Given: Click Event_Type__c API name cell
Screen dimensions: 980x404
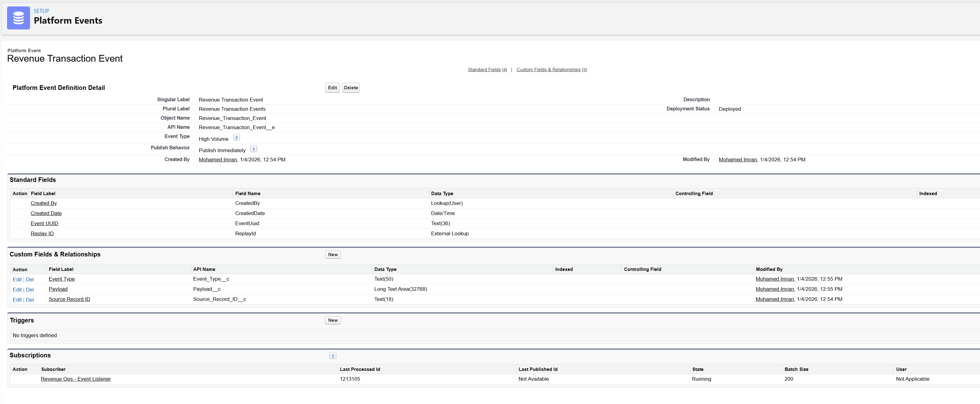Looking at the screenshot, I should coord(211,279).
